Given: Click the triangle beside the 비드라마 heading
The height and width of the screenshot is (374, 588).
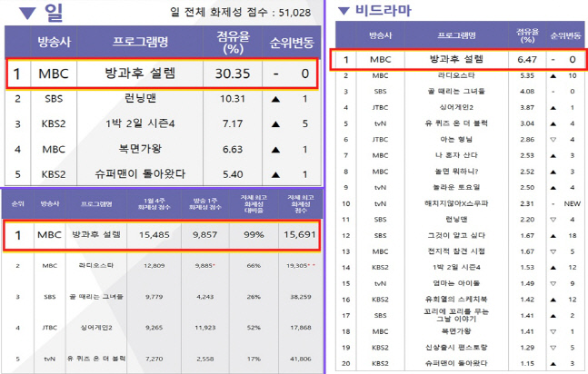Looking at the screenshot, I should coord(344,11).
